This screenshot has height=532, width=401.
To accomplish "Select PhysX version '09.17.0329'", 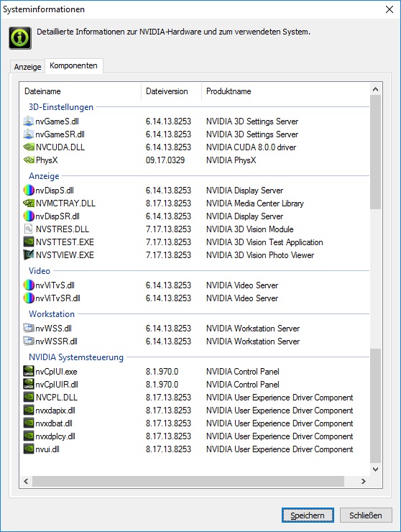I will pyautogui.click(x=165, y=160).
